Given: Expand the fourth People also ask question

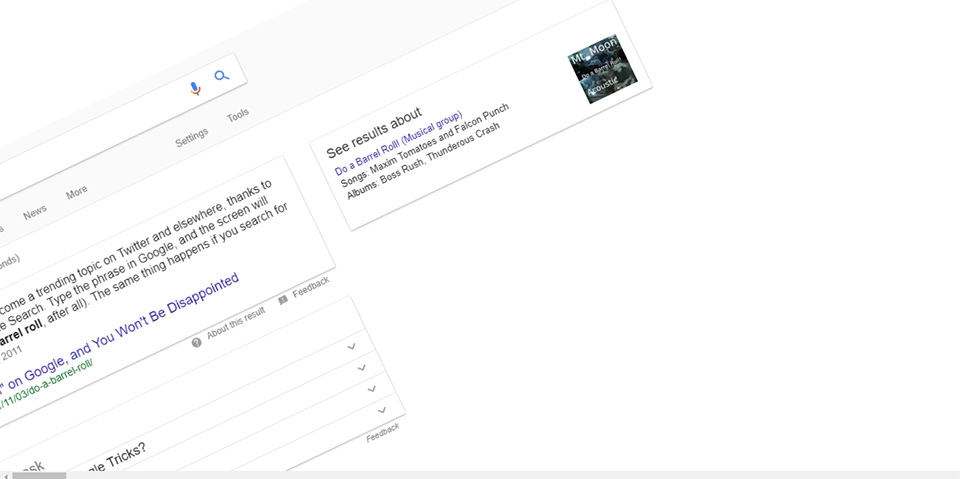Looking at the screenshot, I should pos(382,410).
